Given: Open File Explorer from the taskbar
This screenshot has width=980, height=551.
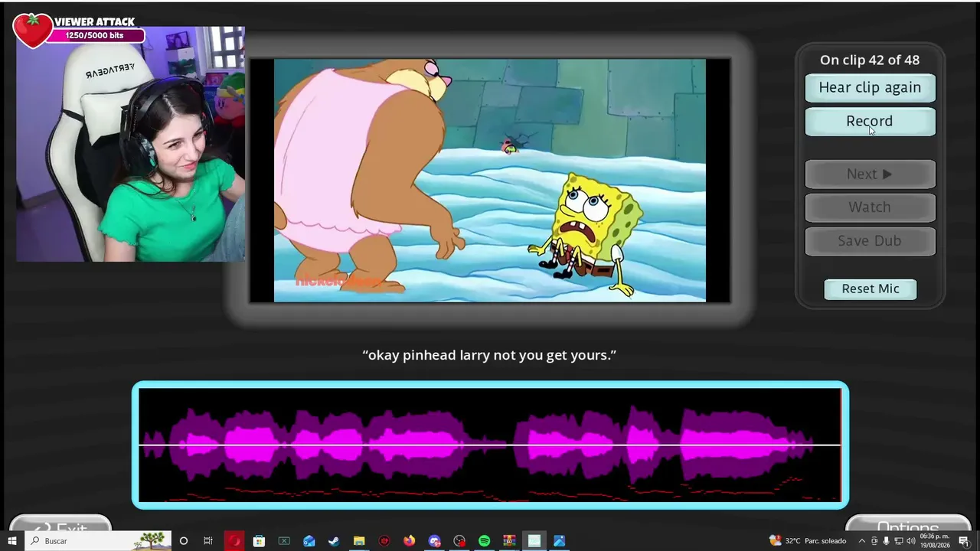Looking at the screenshot, I should coord(359,541).
